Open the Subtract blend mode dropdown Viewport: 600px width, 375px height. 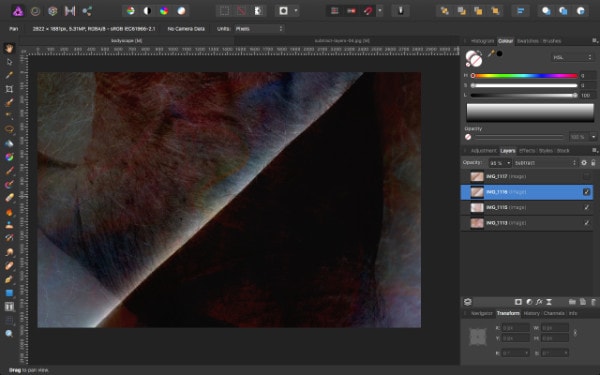[x=545, y=163]
